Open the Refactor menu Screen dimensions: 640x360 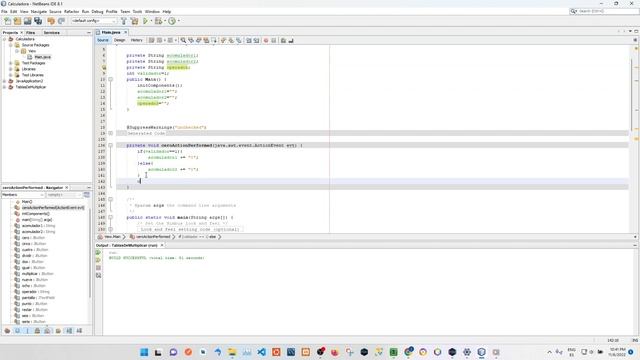tap(71, 12)
